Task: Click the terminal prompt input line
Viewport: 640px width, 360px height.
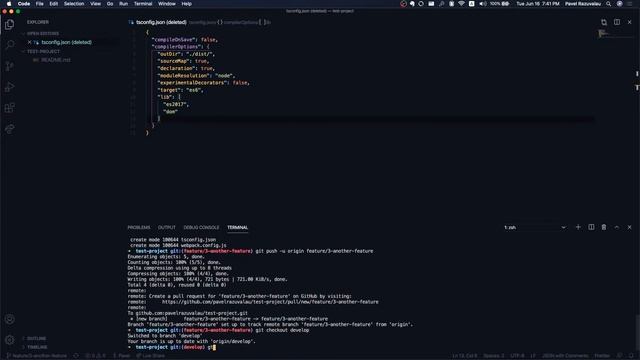Action: tap(171, 347)
